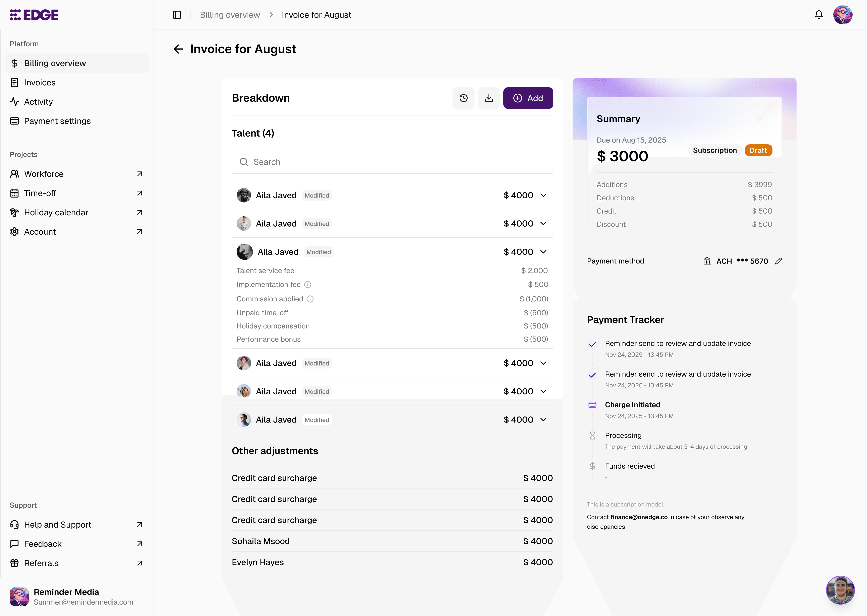867x616 pixels.
Task: Select Payment settings in the sidebar
Action: [57, 121]
